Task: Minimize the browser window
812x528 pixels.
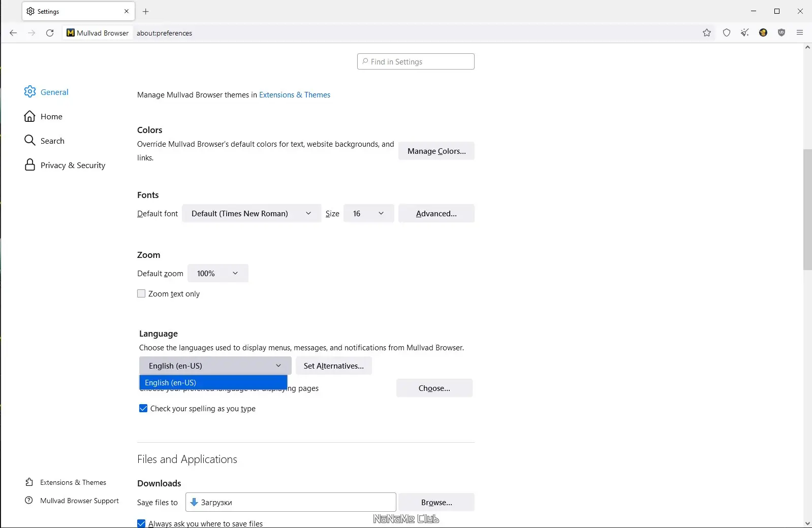Action: pos(754,11)
